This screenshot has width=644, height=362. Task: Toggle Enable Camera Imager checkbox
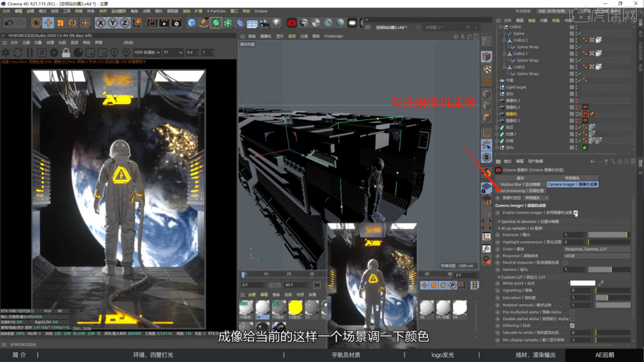[576, 213]
